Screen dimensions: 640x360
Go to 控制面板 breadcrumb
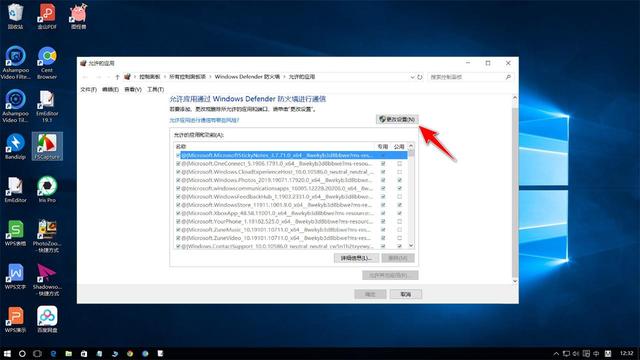[150, 77]
